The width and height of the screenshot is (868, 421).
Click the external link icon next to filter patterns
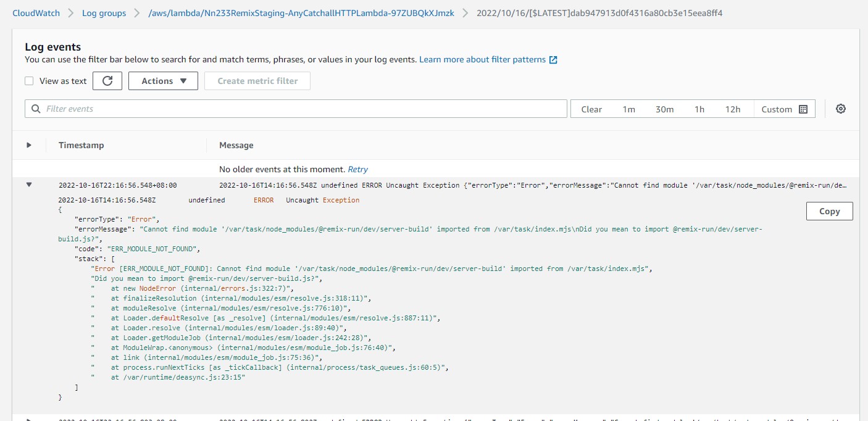(554, 59)
